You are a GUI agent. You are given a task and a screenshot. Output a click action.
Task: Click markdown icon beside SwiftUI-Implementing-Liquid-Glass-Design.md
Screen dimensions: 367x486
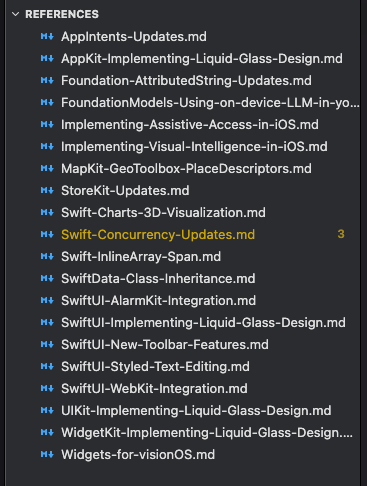point(47,322)
